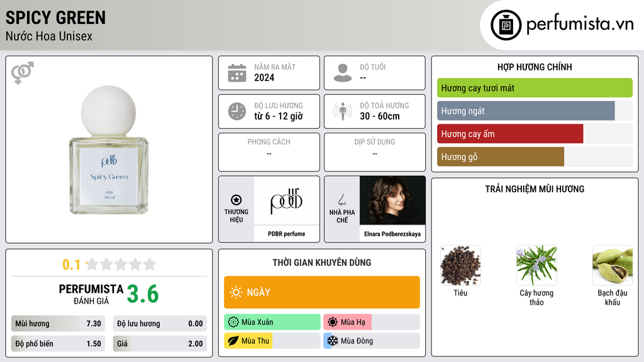The width and height of the screenshot is (644, 362).
Task: Click the orange Ngày recommended time bar
Action: (322, 292)
